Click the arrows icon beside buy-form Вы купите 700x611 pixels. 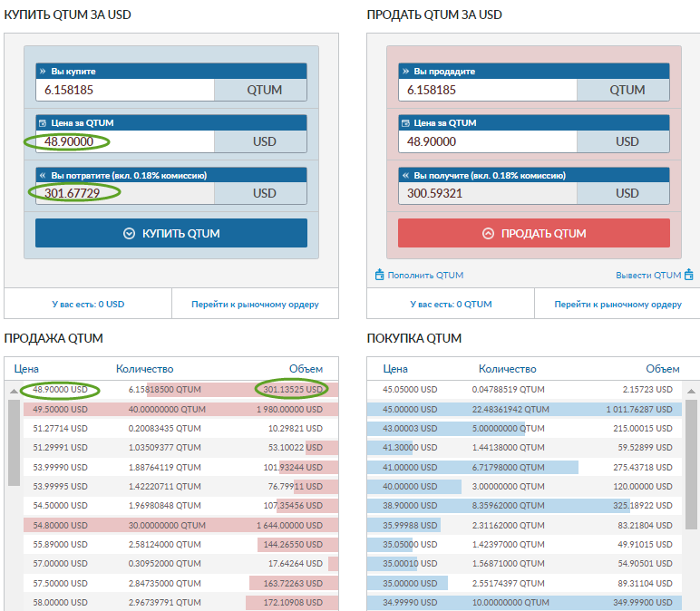(x=43, y=72)
